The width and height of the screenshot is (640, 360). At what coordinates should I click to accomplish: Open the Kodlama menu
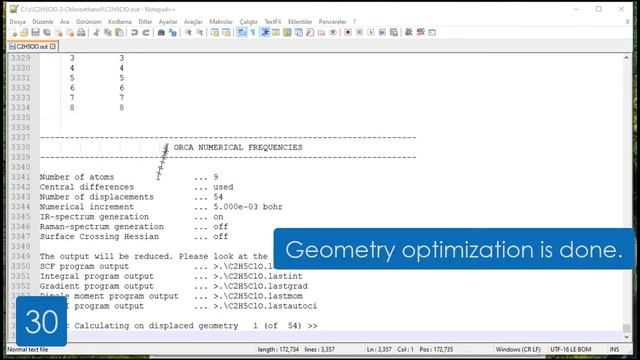(x=120, y=22)
